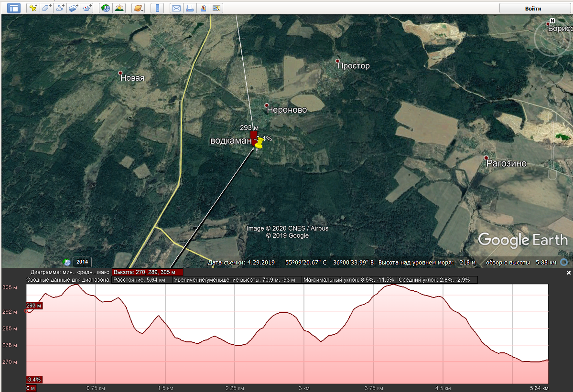Open the ruler measuring tool

(158, 8)
